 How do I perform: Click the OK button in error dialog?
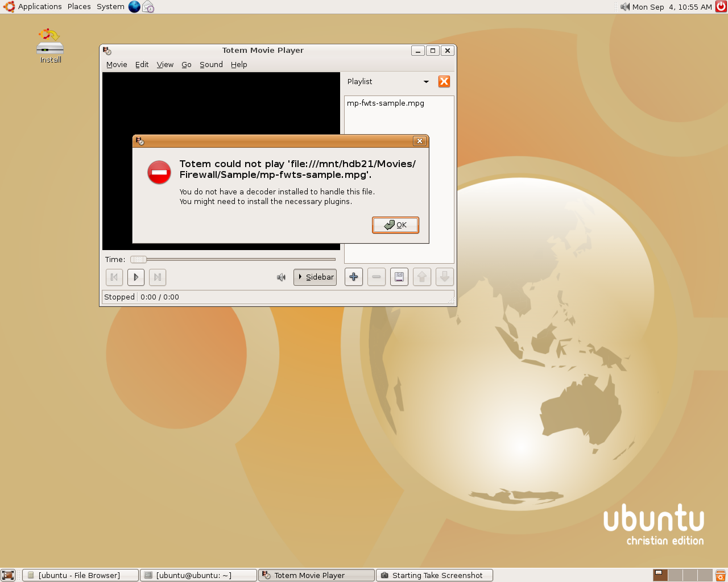point(395,225)
